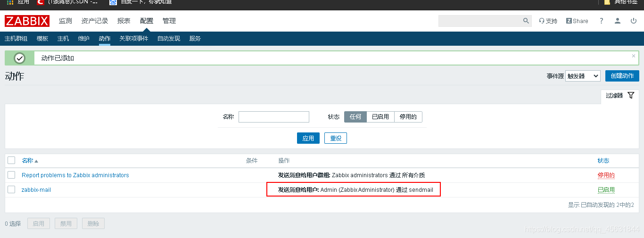644x238 pixels.
Task: Sort by 状态 column header
Action: point(603,161)
